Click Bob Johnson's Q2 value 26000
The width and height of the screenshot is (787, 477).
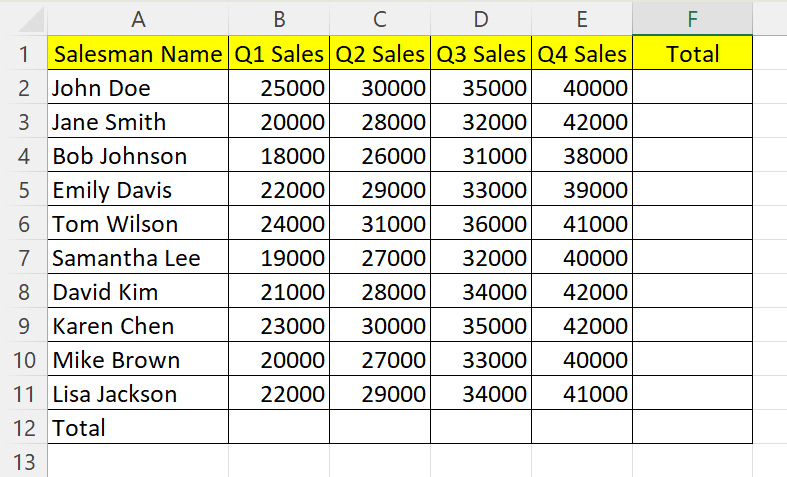point(380,156)
